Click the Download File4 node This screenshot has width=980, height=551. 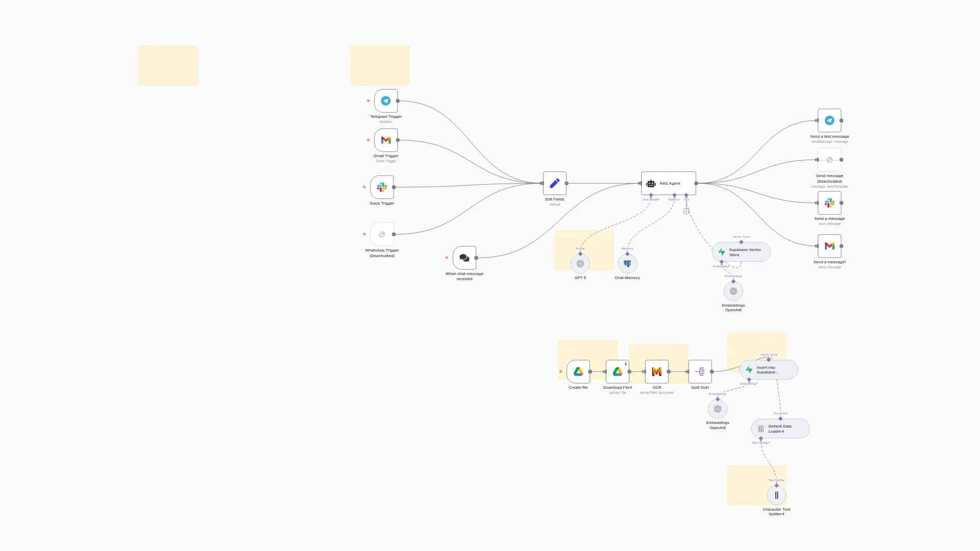pos(617,372)
